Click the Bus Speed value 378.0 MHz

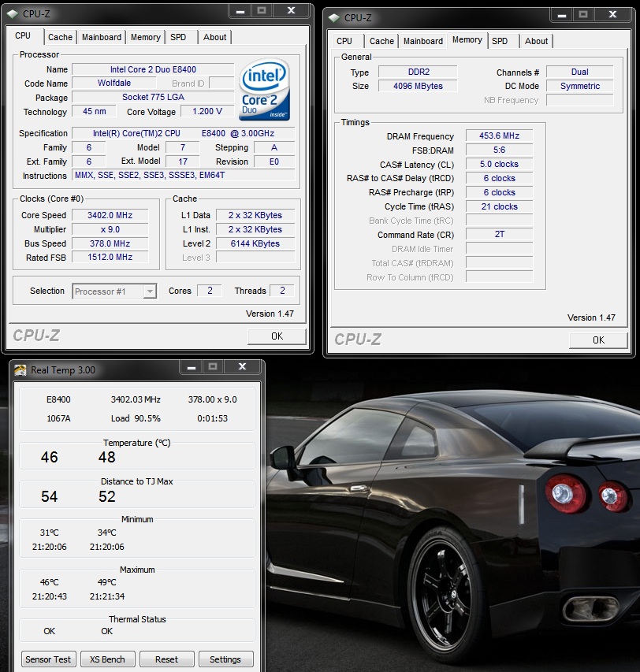pyautogui.click(x=110, y=243)
